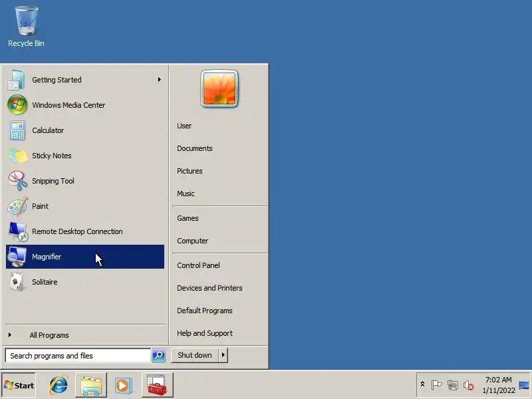Click the Calculator text label
532x399 pixels.
click(x=48, y=130)
